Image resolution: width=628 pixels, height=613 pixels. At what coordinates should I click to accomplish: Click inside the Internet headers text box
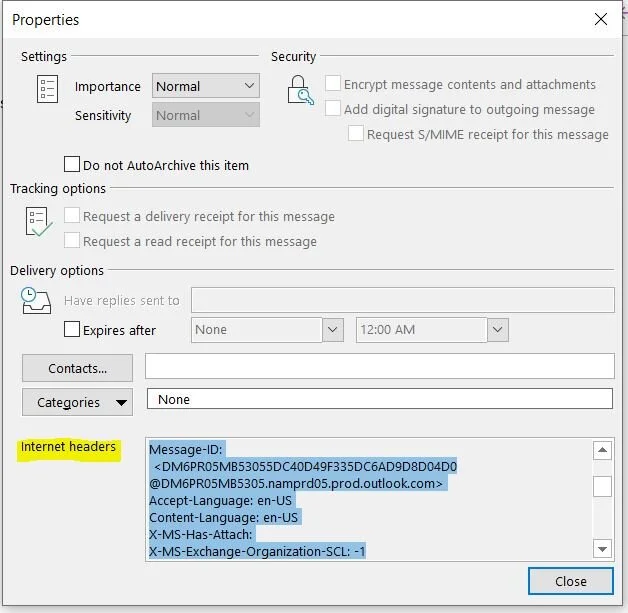368,499
